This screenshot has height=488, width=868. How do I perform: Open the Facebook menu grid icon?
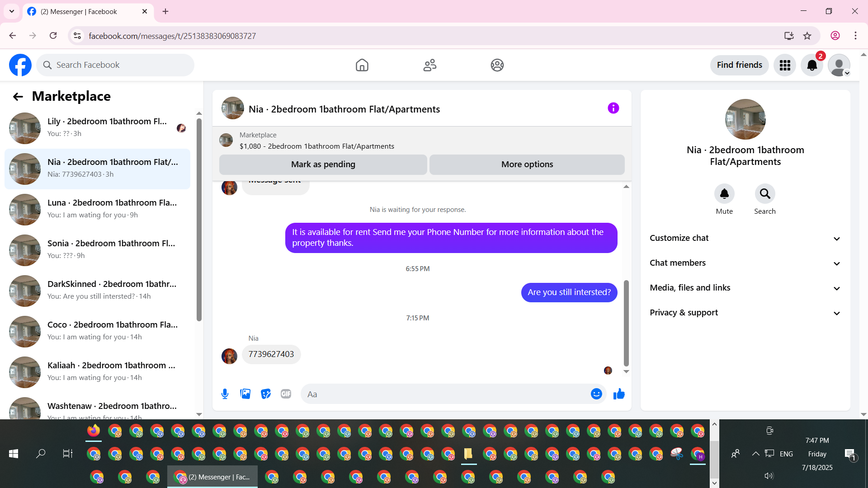pyautogui.click(x=785, y=65)
